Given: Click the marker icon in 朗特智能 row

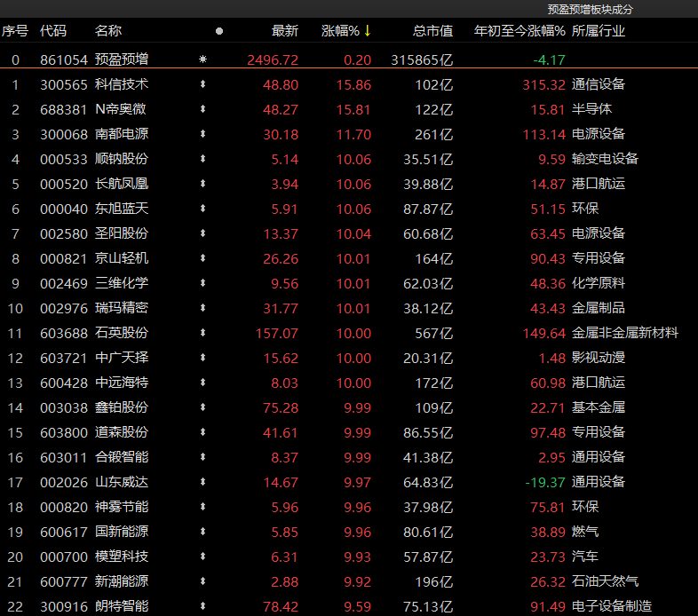Looking at the screenshot, I should pos(202,606).
